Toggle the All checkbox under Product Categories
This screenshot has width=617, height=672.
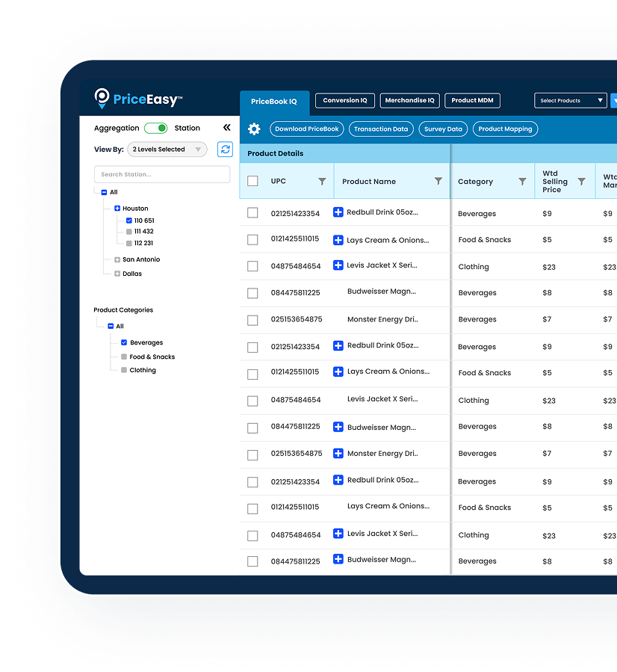pyautogui.click(x=111, y=326)
